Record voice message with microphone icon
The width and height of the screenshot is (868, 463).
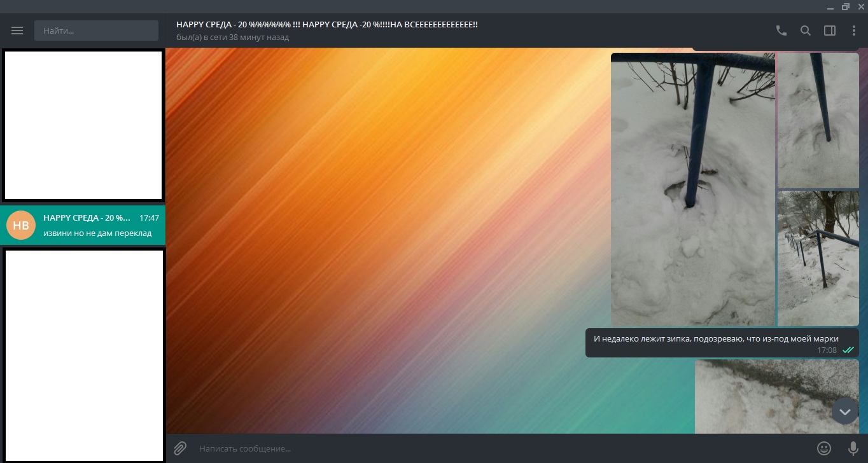(853, 448)
